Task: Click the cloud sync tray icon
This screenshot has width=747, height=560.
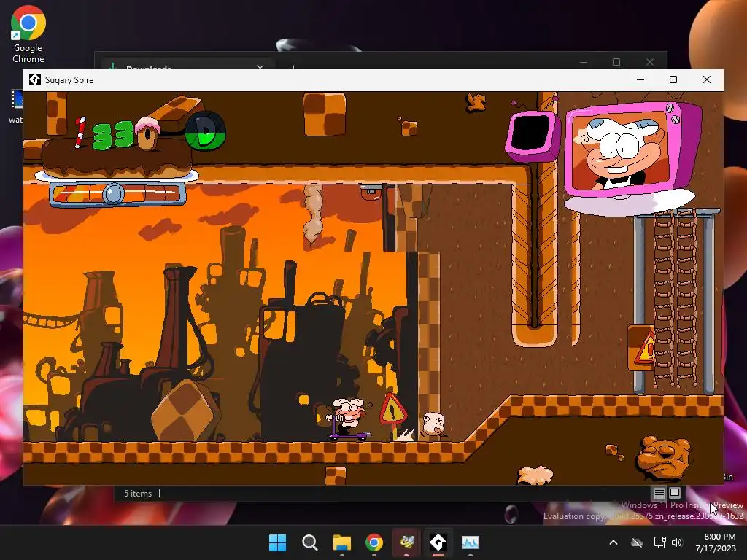Action: point(637,542)
